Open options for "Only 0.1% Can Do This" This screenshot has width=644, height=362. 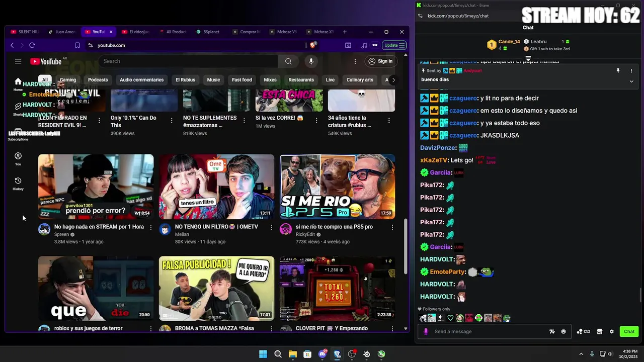172,120
